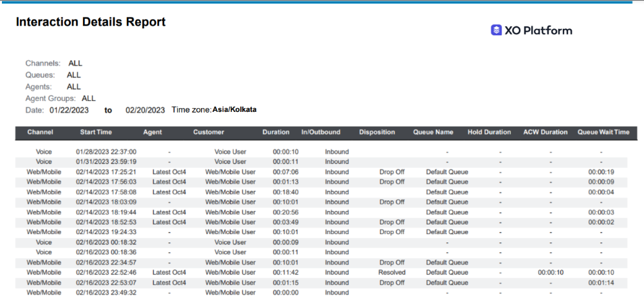Click the Queue Wait Time column header
644x301 pixels.
(603, 132)
